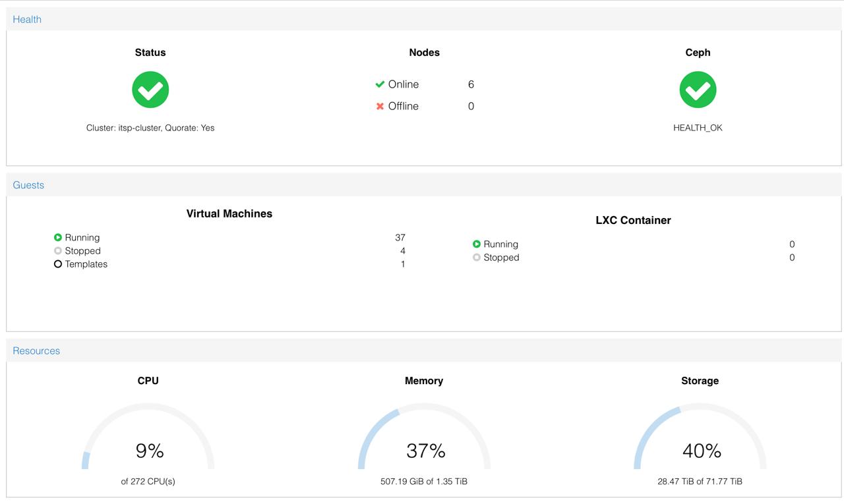The image size is (844, 504).
Task: Click the Health panel header
Action: coord(424,19)
